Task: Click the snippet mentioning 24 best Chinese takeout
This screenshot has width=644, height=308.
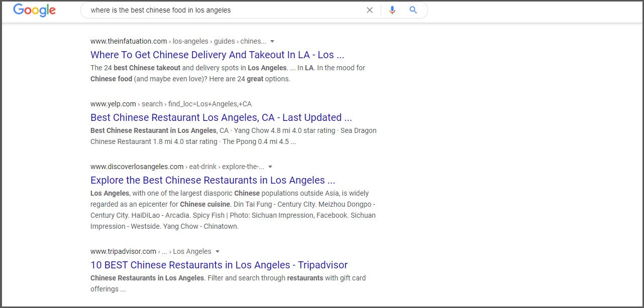Action: pos(228,73)
